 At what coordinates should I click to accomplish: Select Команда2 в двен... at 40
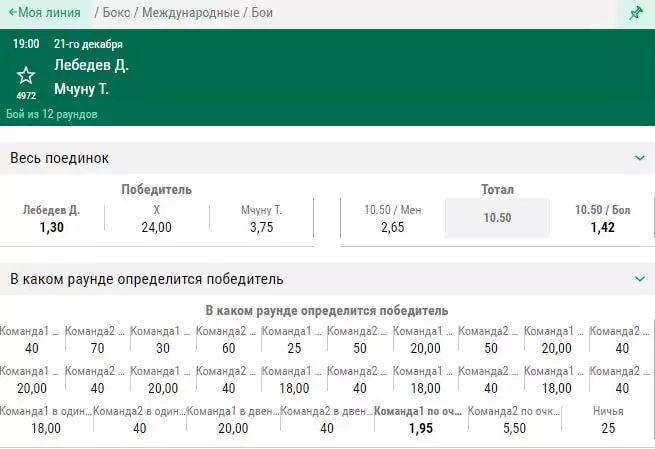[x=327, y=420]
